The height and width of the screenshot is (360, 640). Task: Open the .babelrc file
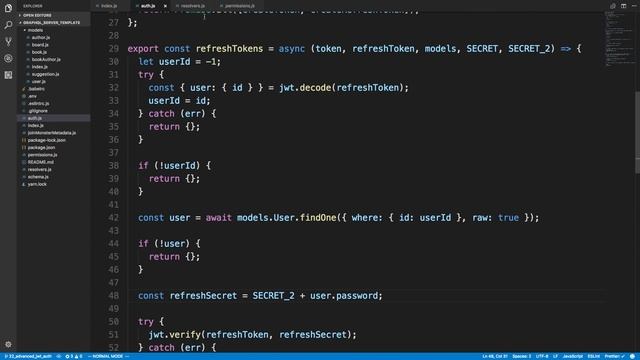click(x=36, y=89)
